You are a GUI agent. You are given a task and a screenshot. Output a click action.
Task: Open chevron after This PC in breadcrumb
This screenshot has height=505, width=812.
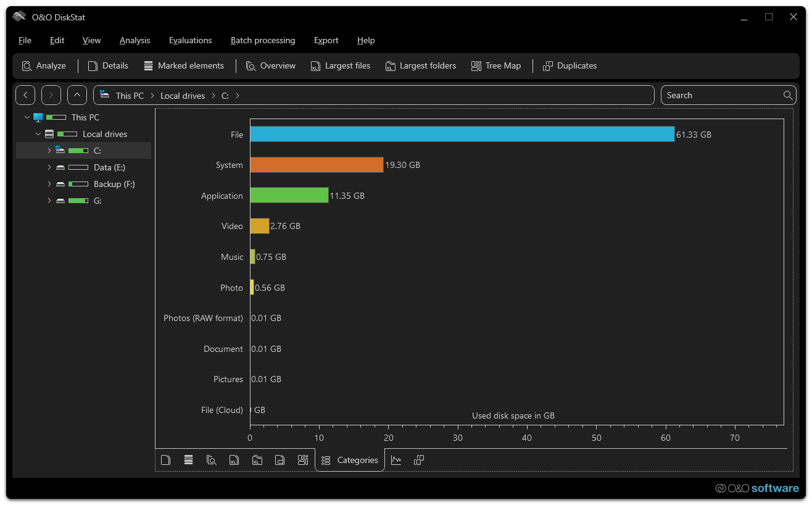coord(152,96)
